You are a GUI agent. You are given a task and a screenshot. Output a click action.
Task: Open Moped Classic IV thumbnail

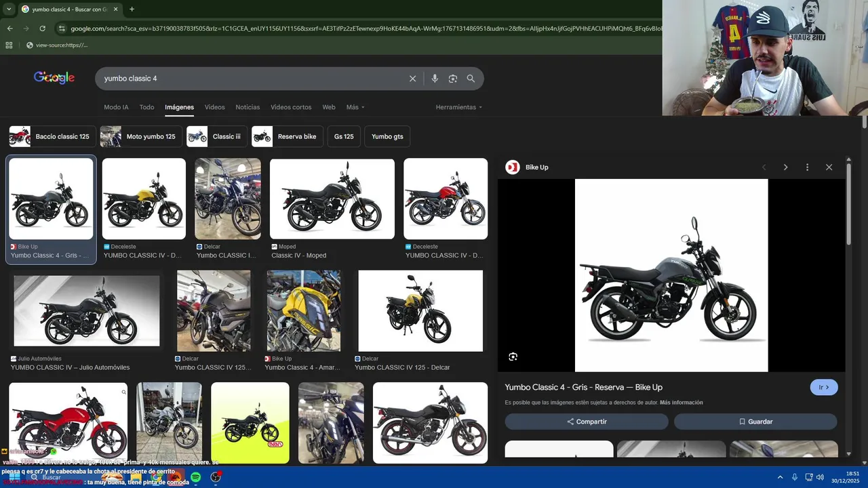(x=332, y=199)
